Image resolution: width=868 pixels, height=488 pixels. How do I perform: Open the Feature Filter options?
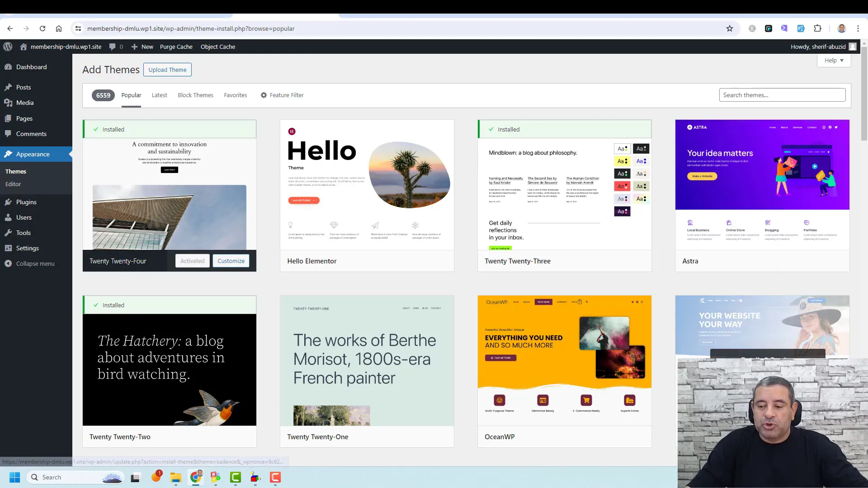click(x=282, y=95)
